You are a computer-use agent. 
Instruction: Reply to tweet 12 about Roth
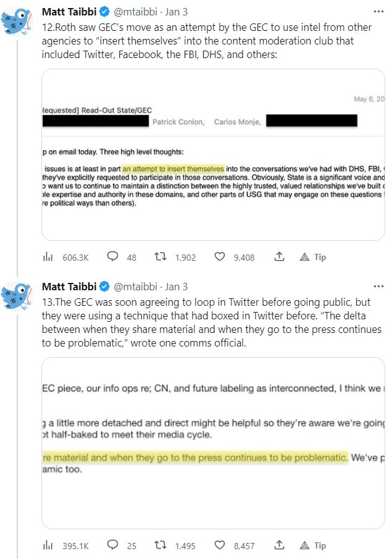tap(112, 257)
